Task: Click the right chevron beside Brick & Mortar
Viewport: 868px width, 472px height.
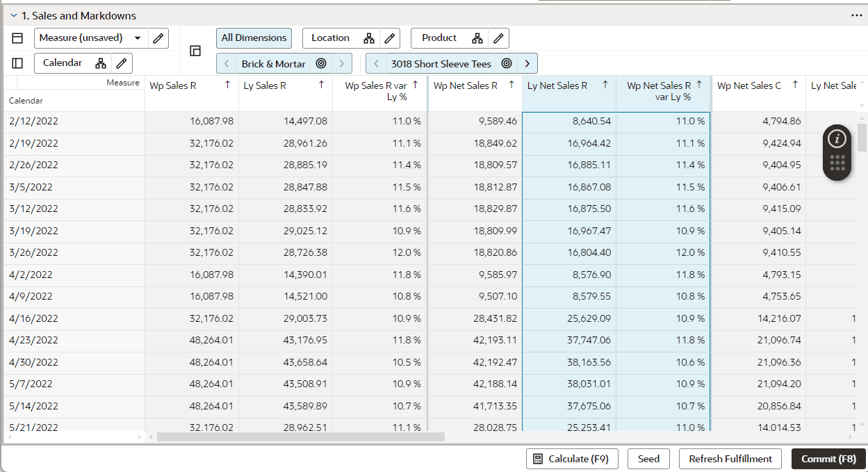Action: pyautogui.click(x=341, y=63)
